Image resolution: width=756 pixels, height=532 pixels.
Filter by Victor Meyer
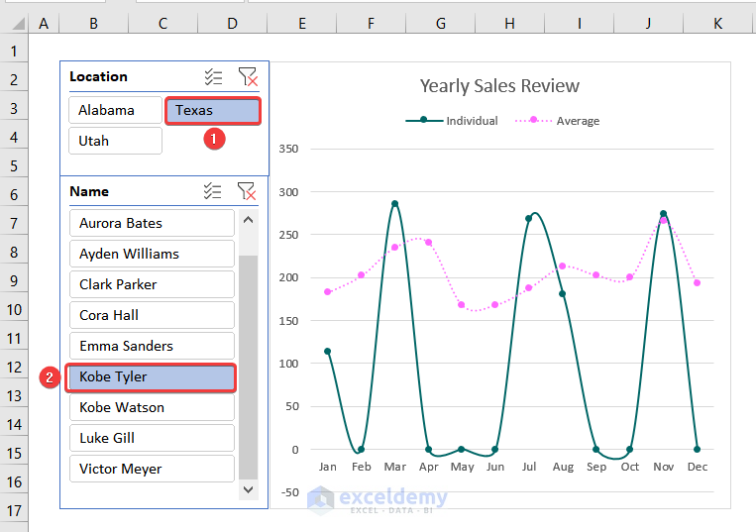(152, 469)
